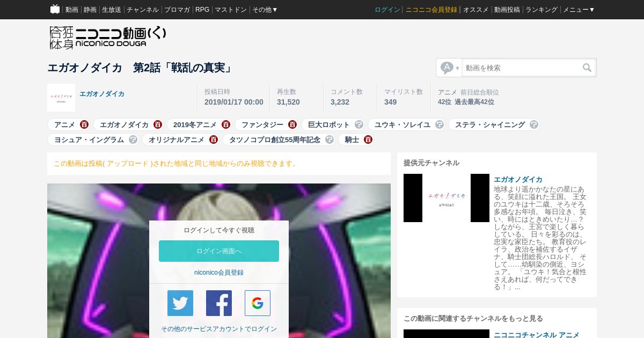Open the エガオノダイカ uploader thumbnail
This screenshot has height=338, width=644.
tap(61, 98)
